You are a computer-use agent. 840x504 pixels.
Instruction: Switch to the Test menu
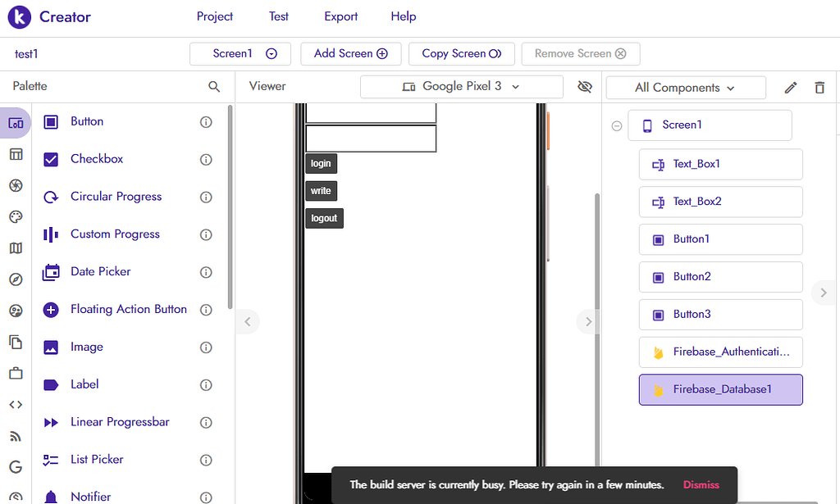[x=278, y=16]
